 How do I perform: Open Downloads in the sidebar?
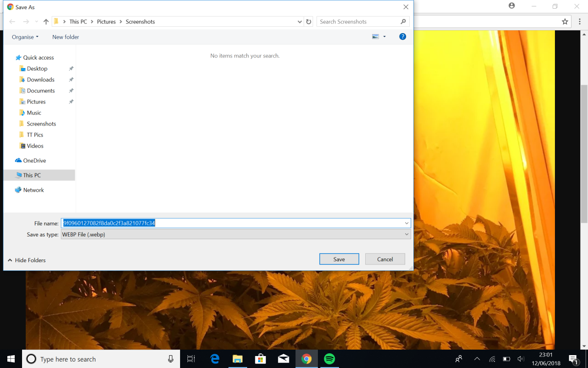point(40,80)
